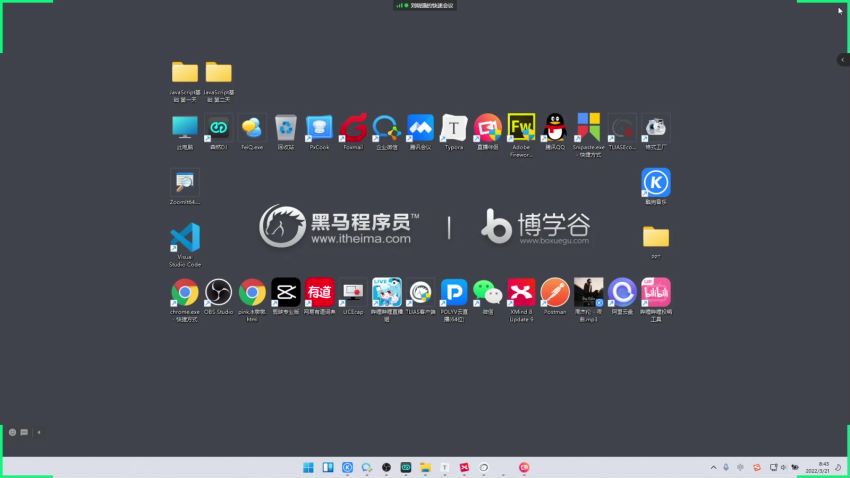This screenshot has height=478, width=850.
Task: Open the WeChat desktop shortcut
Action: 487,293
